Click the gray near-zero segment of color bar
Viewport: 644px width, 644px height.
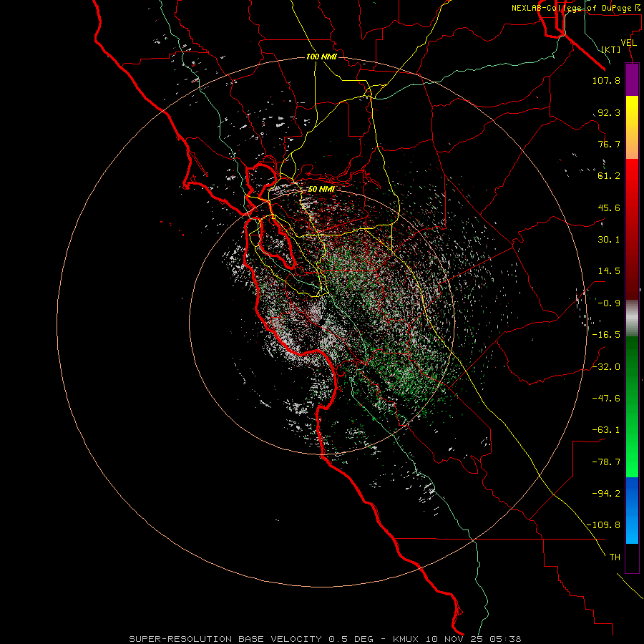point(632,316)
